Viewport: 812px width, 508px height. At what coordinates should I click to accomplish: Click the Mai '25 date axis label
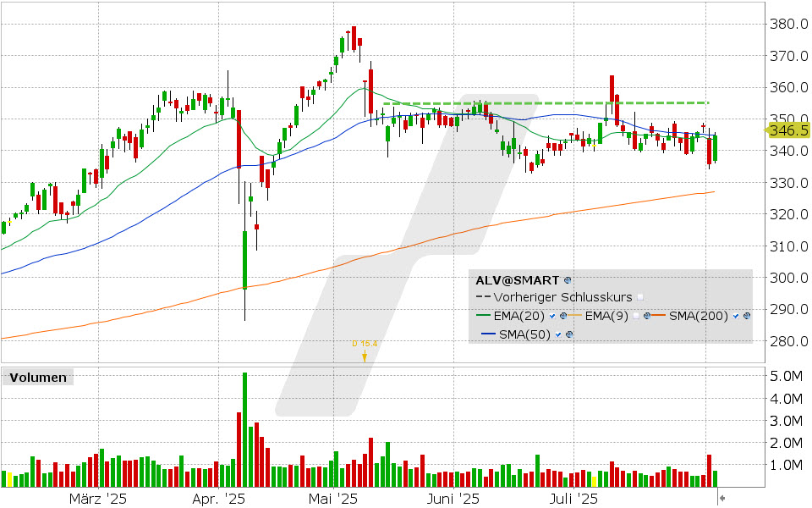(x=333, y=499)
